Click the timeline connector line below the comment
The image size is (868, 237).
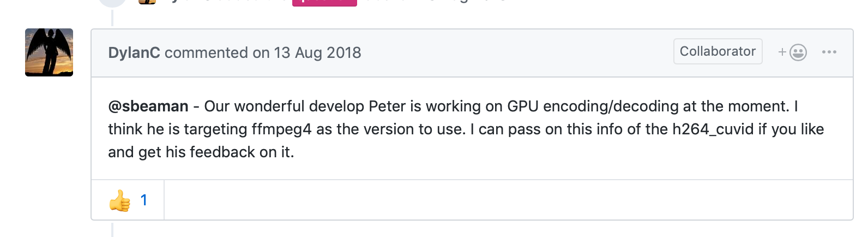112,229
